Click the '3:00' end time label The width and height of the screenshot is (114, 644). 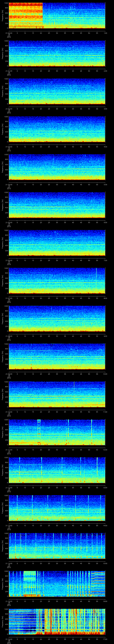pos(105,109)
